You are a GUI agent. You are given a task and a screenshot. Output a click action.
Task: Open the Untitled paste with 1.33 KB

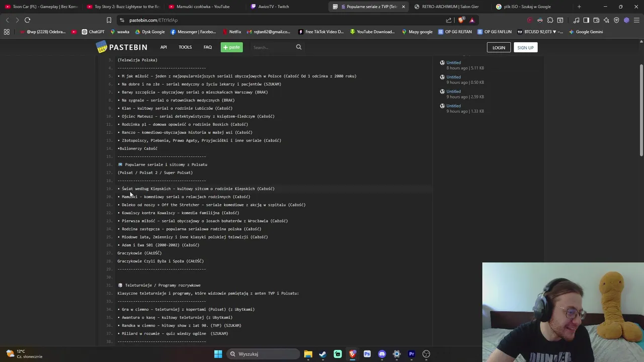coord(453,106)
